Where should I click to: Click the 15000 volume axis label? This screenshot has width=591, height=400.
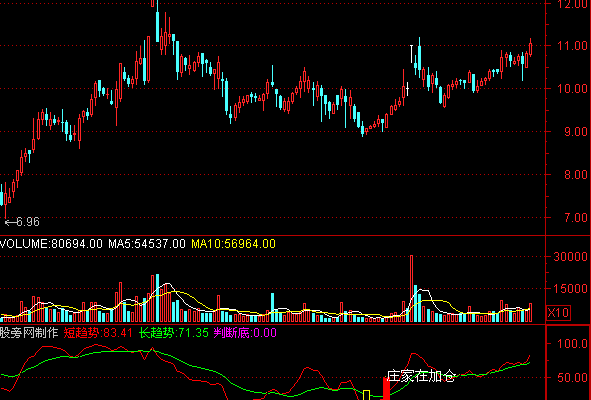(570, 289)
